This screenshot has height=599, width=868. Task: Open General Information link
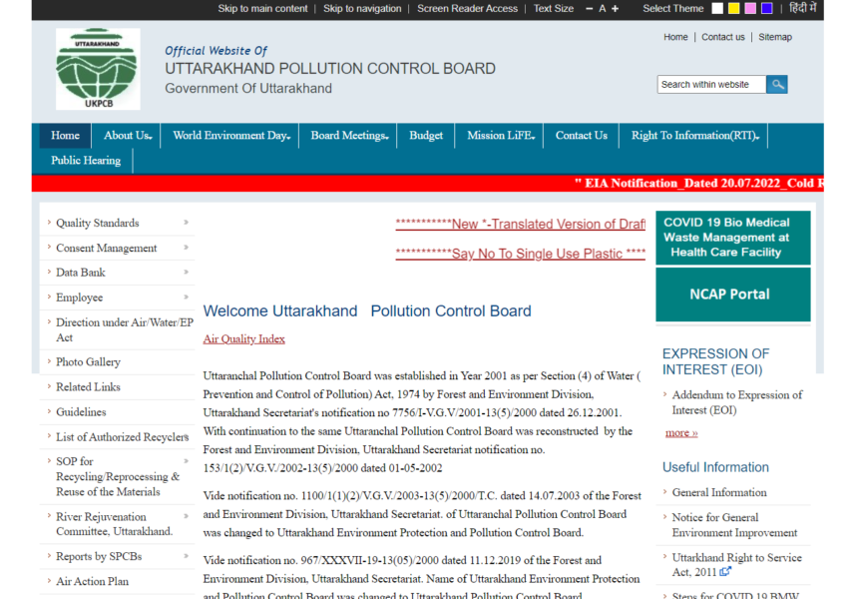719,492
